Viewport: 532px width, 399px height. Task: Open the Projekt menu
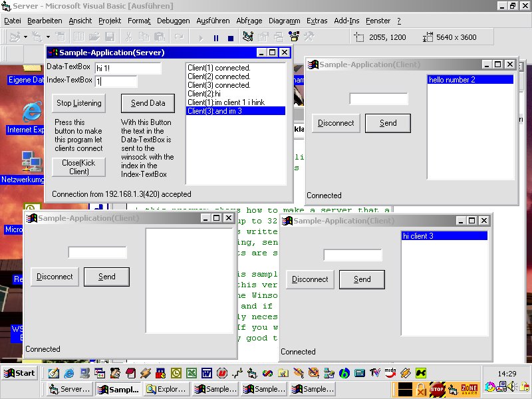[110, 21]
